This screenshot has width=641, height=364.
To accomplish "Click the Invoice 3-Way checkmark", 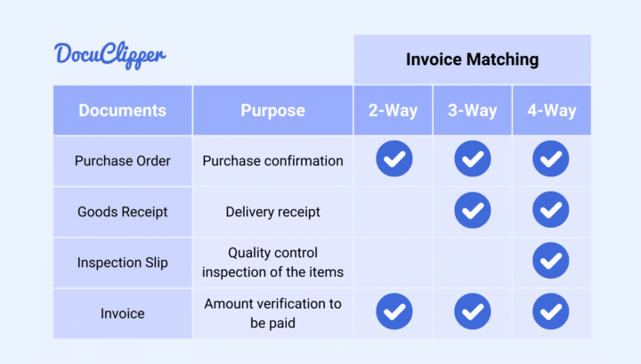I will click(473, 311).
